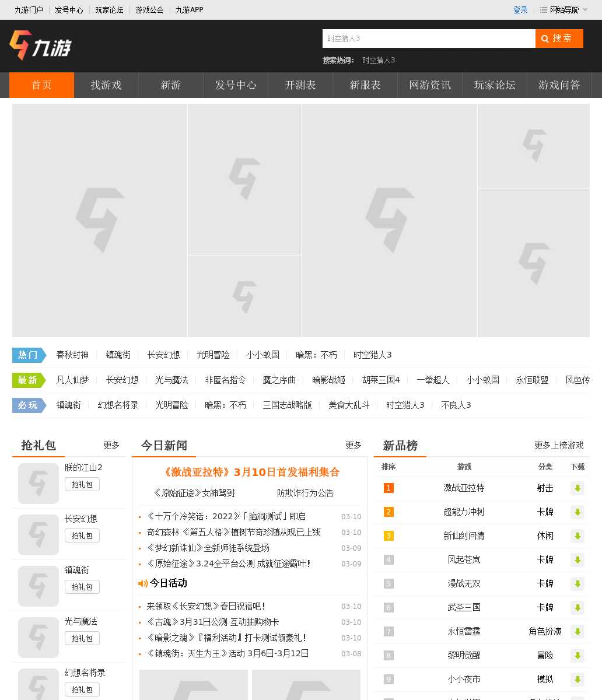Viewport: 602px width, 700px height.
Task: Click 九游门户 in the top bar
Action: tap(29, 10)
